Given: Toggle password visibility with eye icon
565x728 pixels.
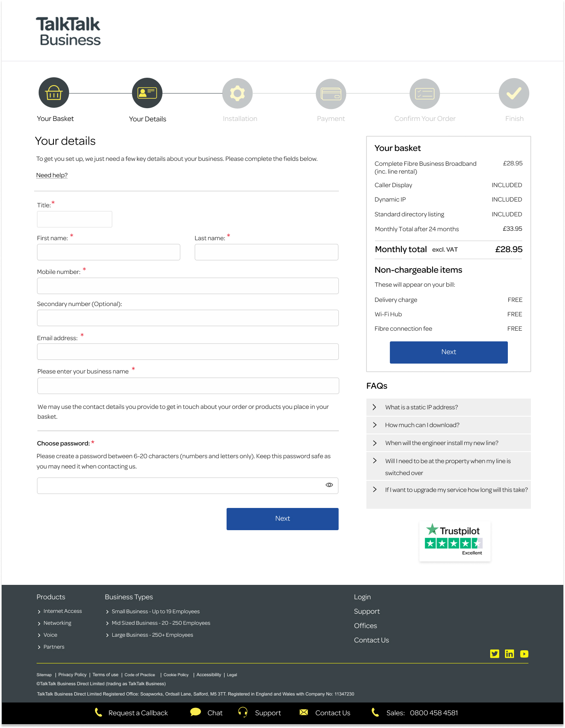Looking at the screenshot, I should 329,485.
